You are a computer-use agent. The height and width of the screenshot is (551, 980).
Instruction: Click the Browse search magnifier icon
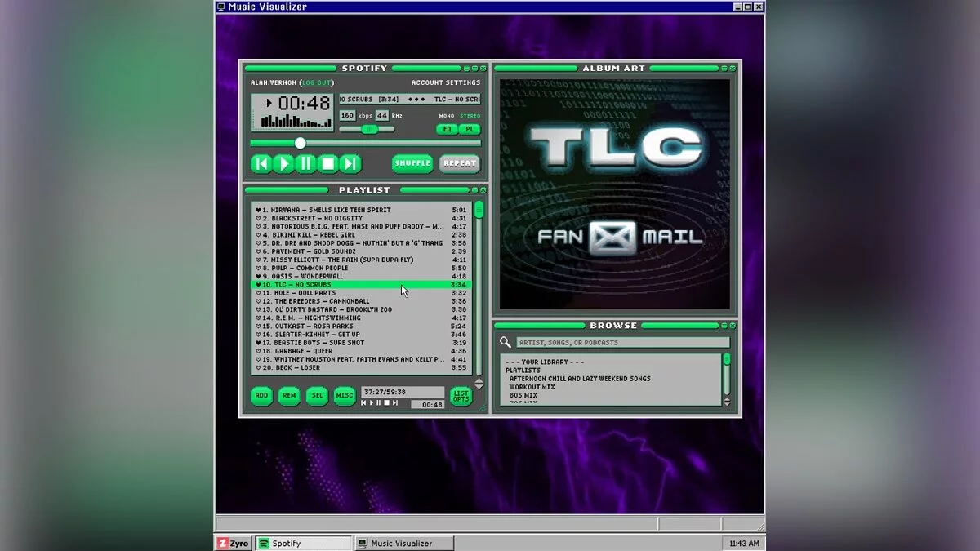tap(506, 343)
